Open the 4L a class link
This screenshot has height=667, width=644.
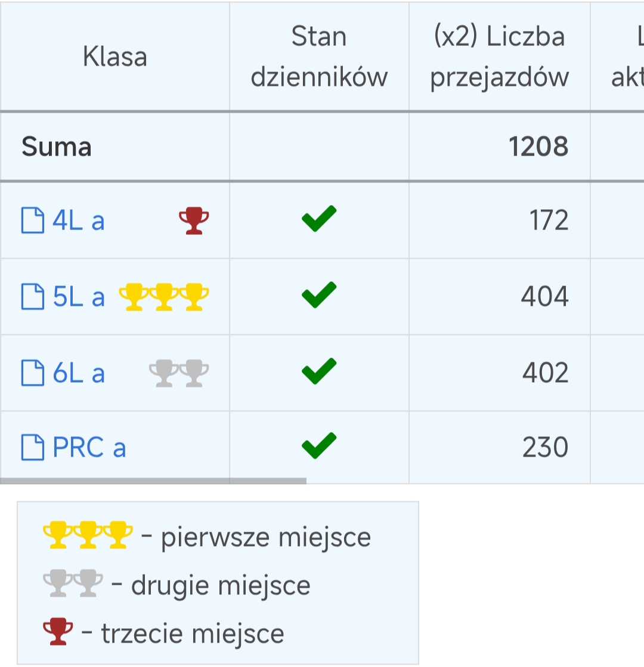click(x=78, y=221)
